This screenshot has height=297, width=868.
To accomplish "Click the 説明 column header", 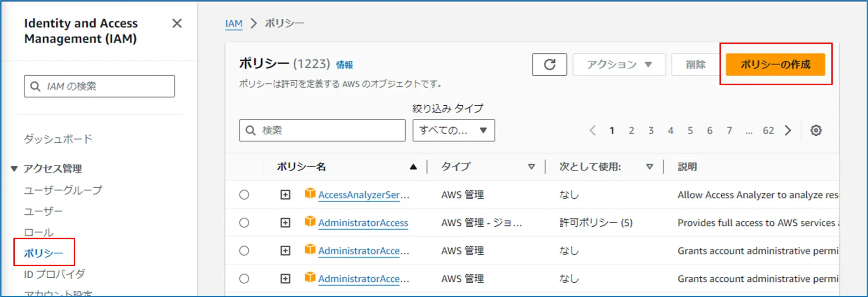I will (687, 167).
